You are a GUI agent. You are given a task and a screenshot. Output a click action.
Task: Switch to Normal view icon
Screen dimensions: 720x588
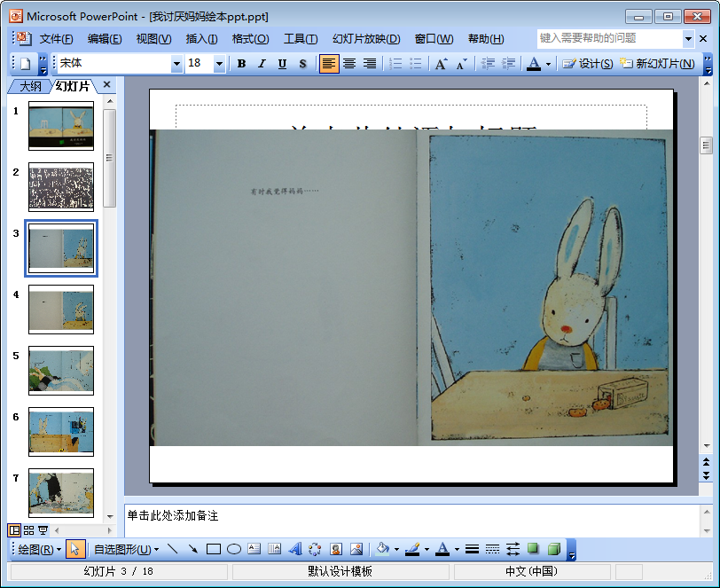pos(14,530)
